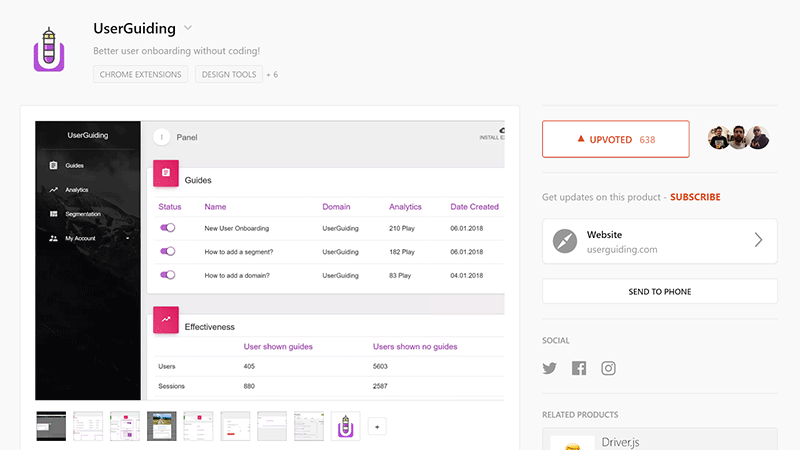This screenshot has width=800, height=450.
Task: Select the fourth landscape photo thumbnail
Action: [x=161, y=426]
